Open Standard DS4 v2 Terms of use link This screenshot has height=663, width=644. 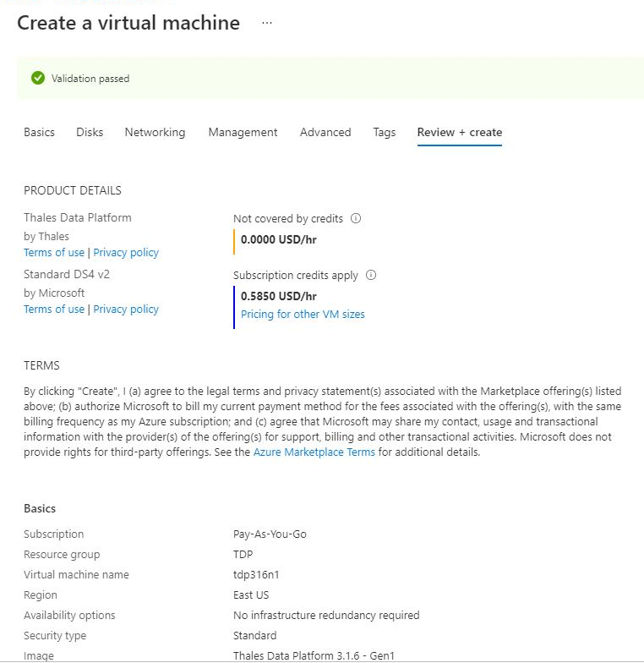[x=54, y=310]
